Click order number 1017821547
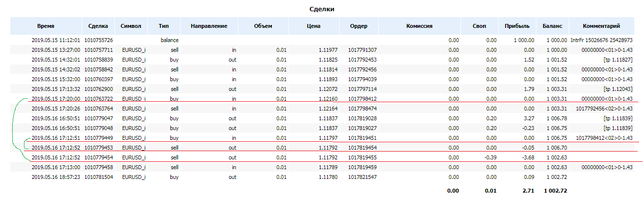 363,178
